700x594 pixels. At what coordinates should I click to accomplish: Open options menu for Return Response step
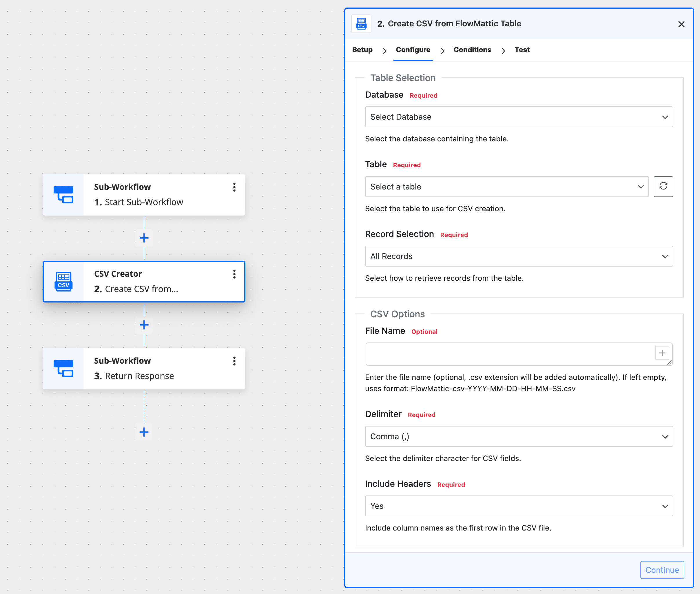point(234,361)
